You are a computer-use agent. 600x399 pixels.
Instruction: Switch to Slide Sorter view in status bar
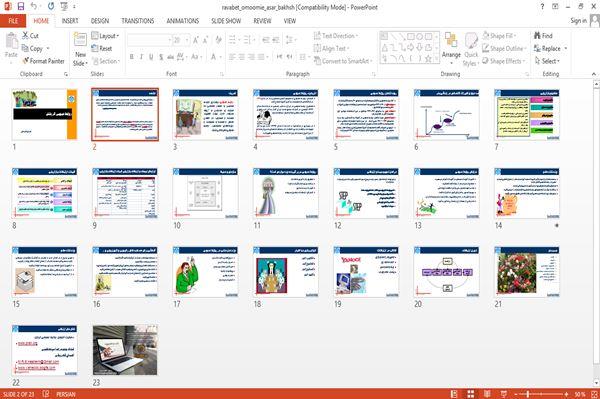tap(471, 394)
